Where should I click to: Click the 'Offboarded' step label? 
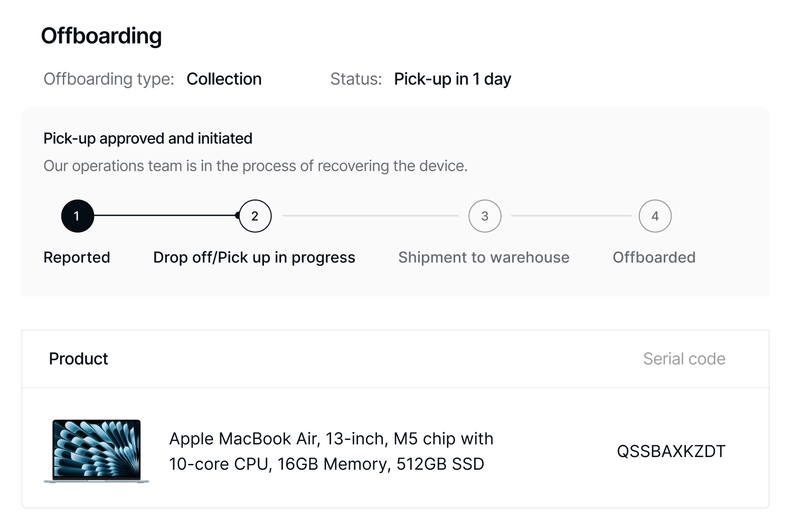tap(654, 258)
